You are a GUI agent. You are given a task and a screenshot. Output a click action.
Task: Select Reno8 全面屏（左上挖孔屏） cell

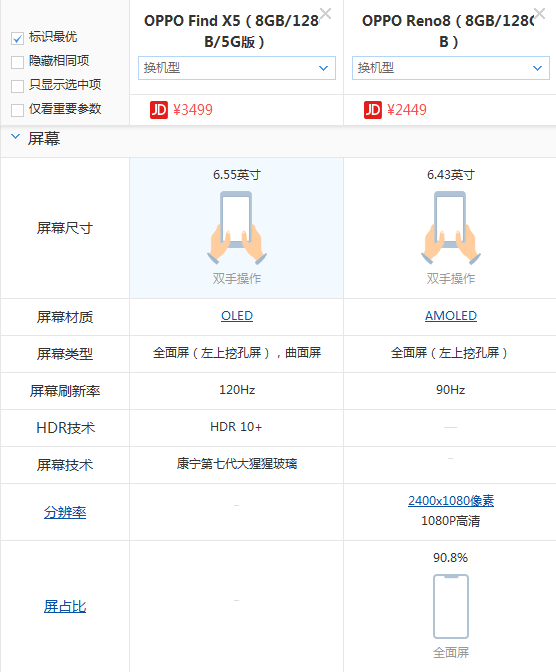450,353
